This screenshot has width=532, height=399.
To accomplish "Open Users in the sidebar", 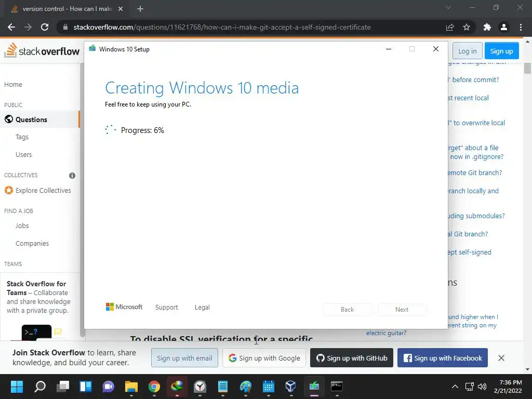I will [x=24, y=155].
